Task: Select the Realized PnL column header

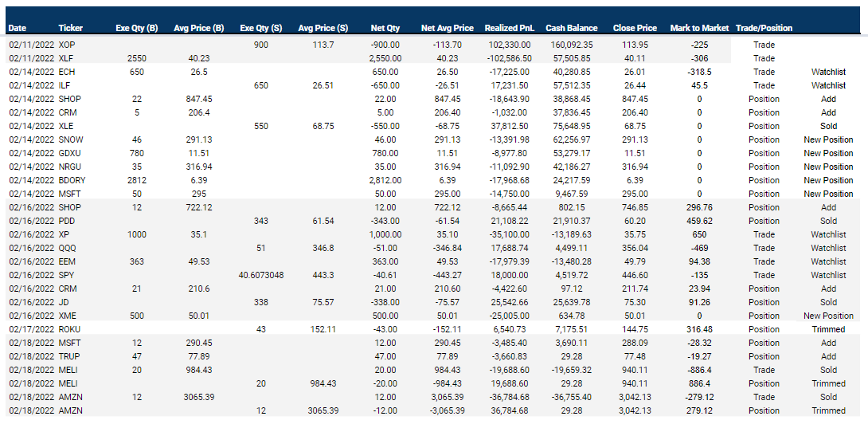Action: [x=506, y=28]
